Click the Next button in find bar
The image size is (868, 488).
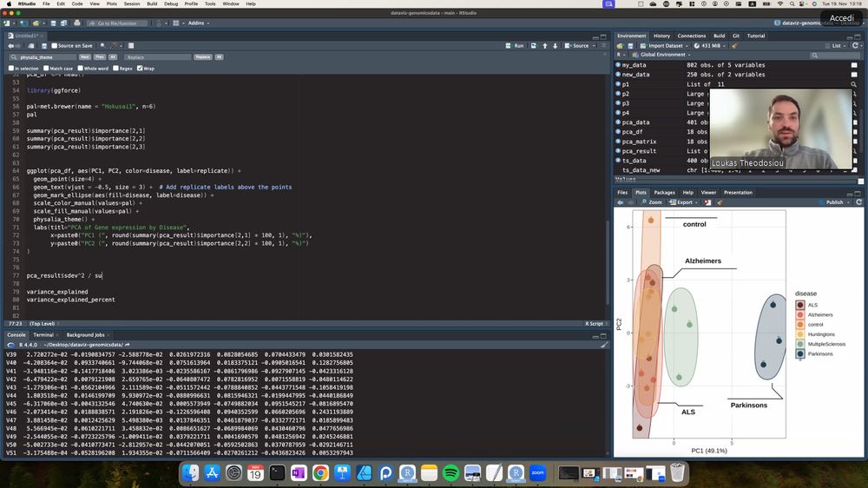84,56
